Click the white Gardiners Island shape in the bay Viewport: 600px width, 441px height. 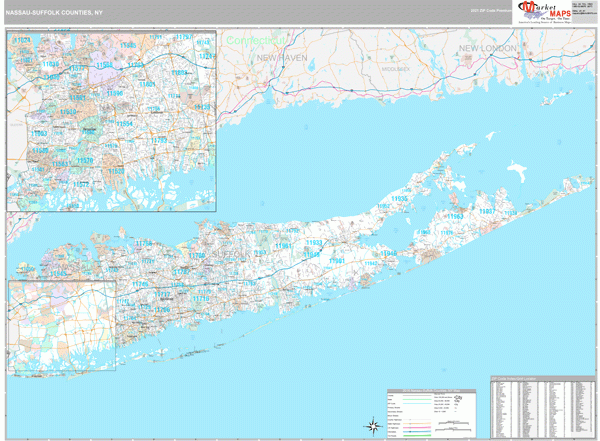[x=517, y=172]
